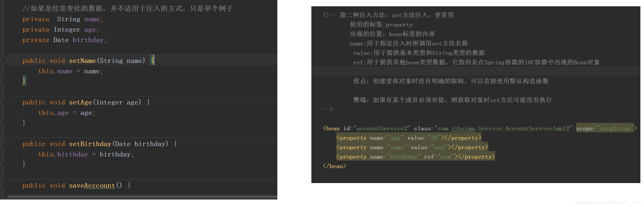The height and width of the screenshot is (207, 644).
Task: Click the closing </bean> tag
Action: [334, 166]
